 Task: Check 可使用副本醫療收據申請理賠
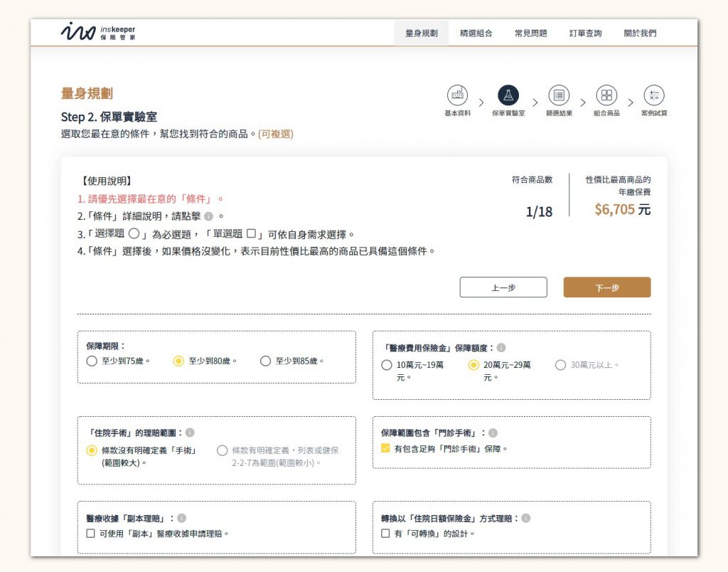click(90, 534)
